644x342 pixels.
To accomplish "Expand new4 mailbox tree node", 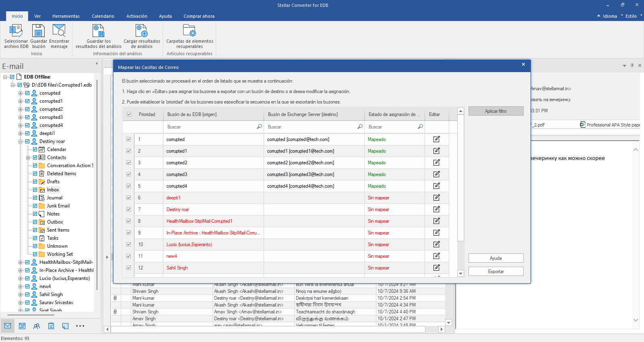I will pos(20,286).
